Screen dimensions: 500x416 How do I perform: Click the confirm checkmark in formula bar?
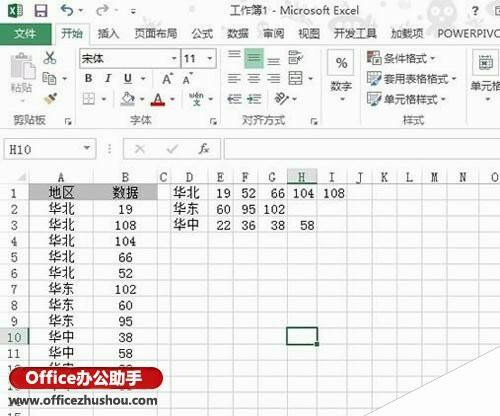coord(172,149)
